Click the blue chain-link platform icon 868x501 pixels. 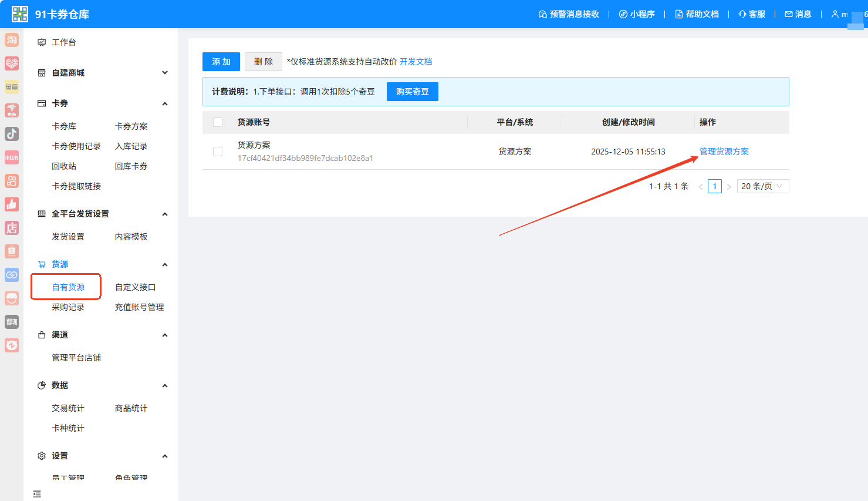[x=12, y=275]
